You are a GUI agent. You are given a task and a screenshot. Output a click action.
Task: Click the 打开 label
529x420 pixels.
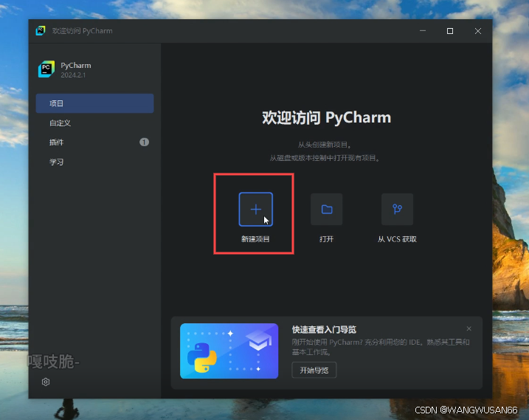(x=326, y=239)
